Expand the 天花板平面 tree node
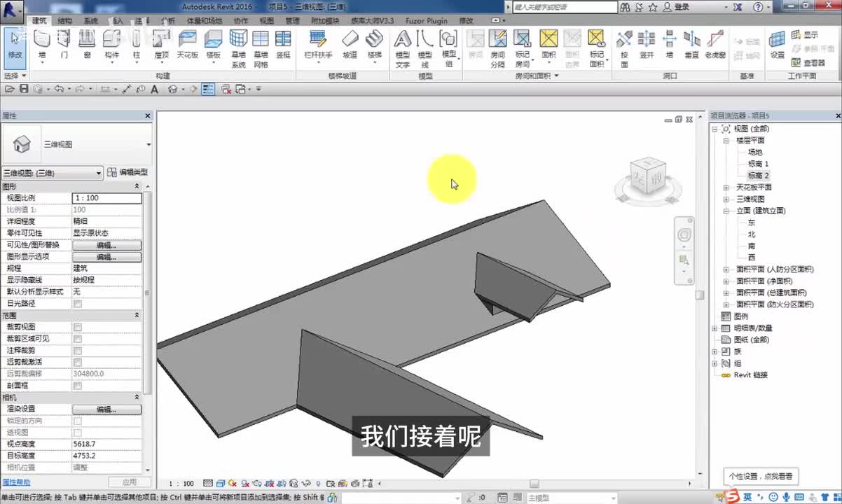Screen dimensions: 842x504 click(x=726, y=188)
